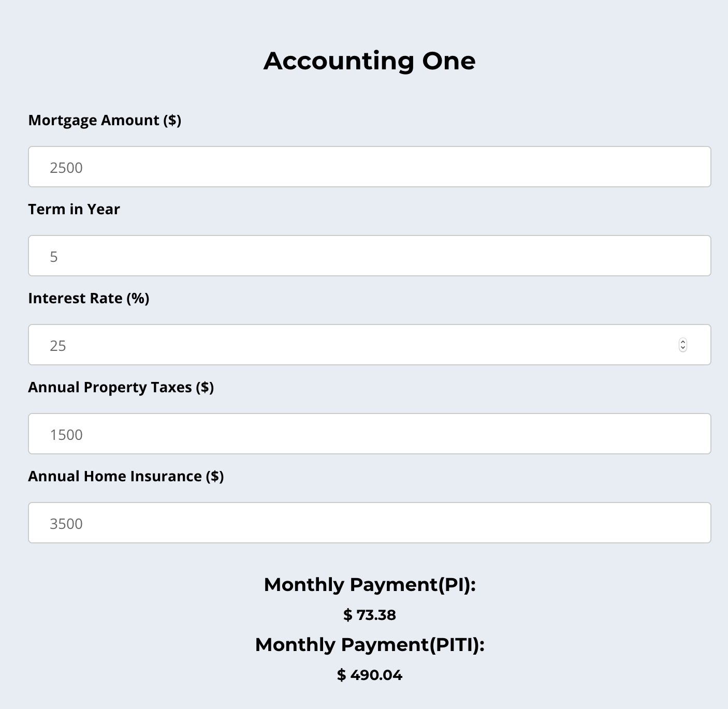This screenshot has width=728, height=709.
Task: Click the 1500 placeholder in Property Taxes
Action: click(x=66, y=435)
